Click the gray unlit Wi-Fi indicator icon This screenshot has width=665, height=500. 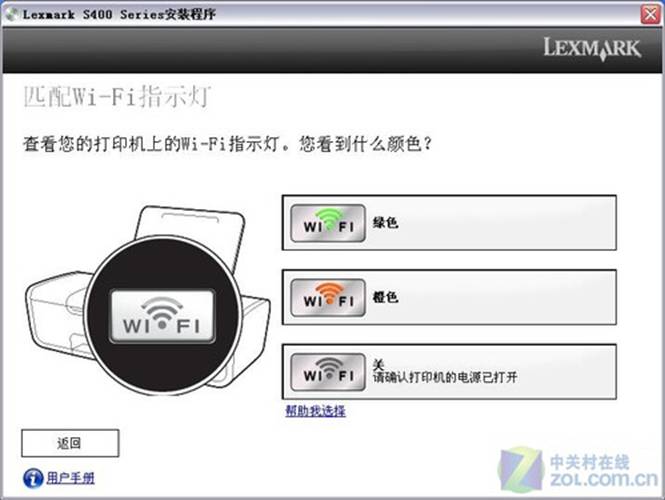coord(328,372)
